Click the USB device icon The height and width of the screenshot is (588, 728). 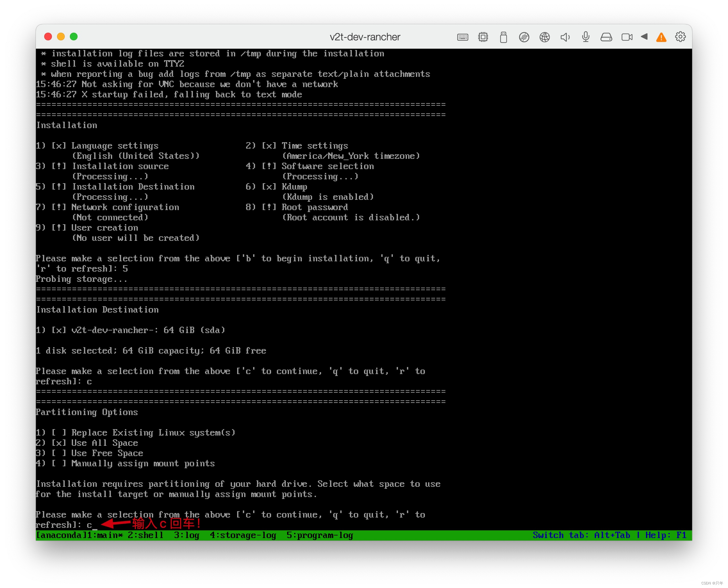click(x=503, y=37)
